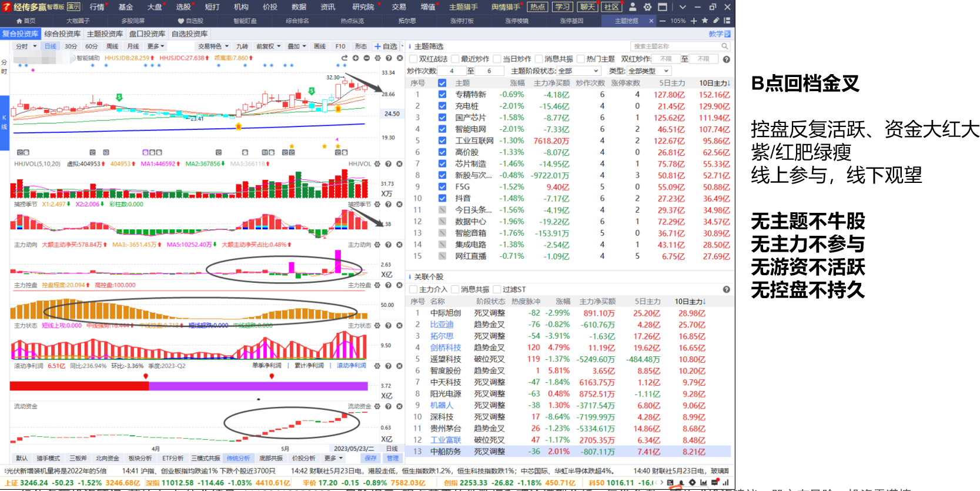Click the 保存 button below the chart
This screenshot has width=980, height=491.
(370, 458)
